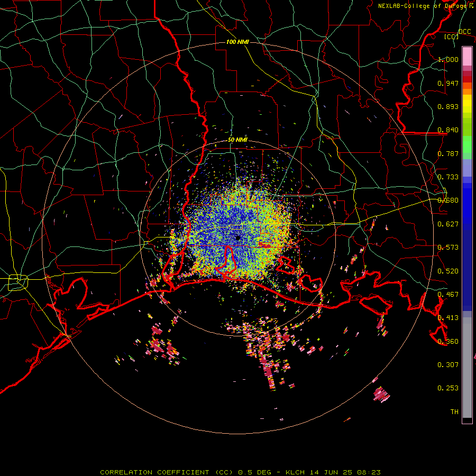Click the 0.307 scale value
Screen dimensions: 476x476
click(x=448, y=365)
